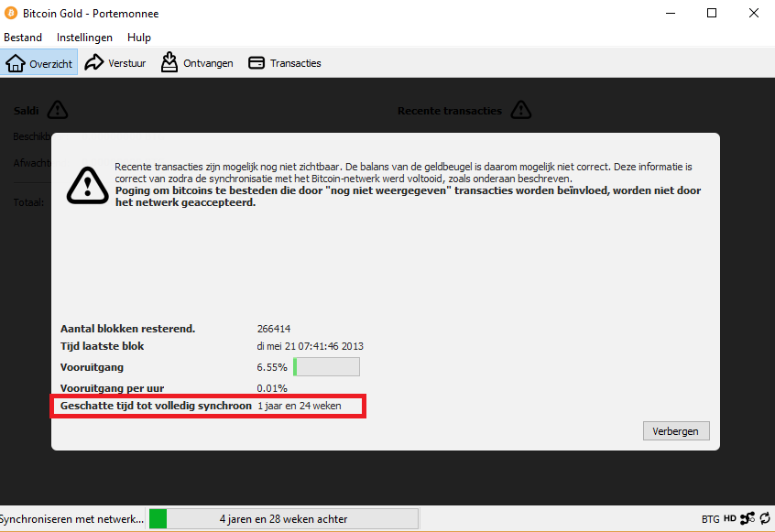Close the Bitcoin Gold window
The width and height of the screenshot is (775, 532).
754,13
